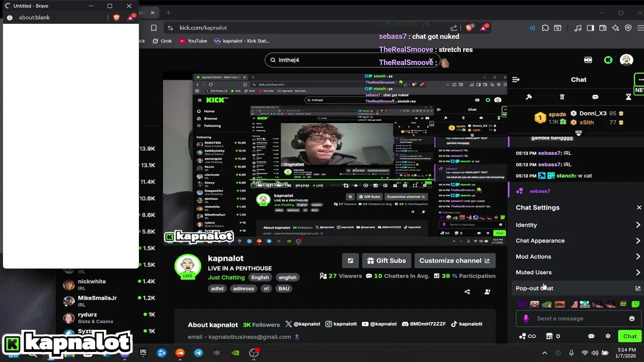The width and height of the screenshot is (644, 362).
Task: Open the Grok bookmark
Action: [162, 41]
